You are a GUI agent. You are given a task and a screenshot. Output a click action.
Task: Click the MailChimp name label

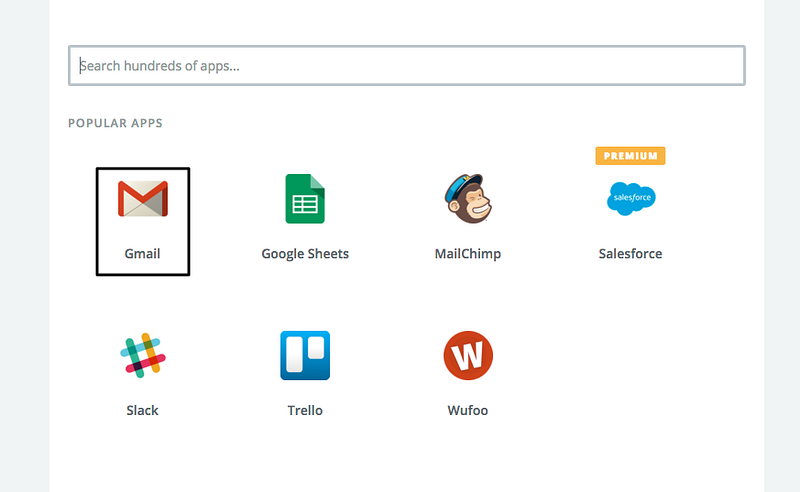[468, 254]
